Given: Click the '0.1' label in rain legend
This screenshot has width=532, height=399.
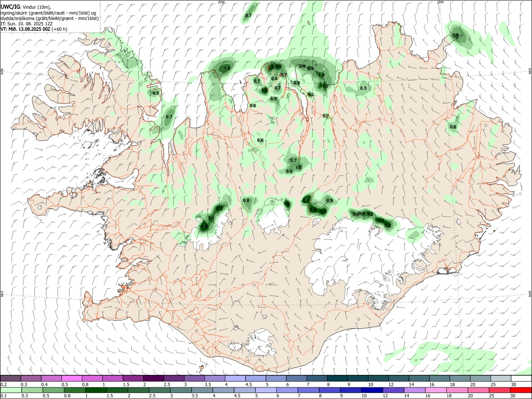Looking at the screenshot, I should point(4,396).
